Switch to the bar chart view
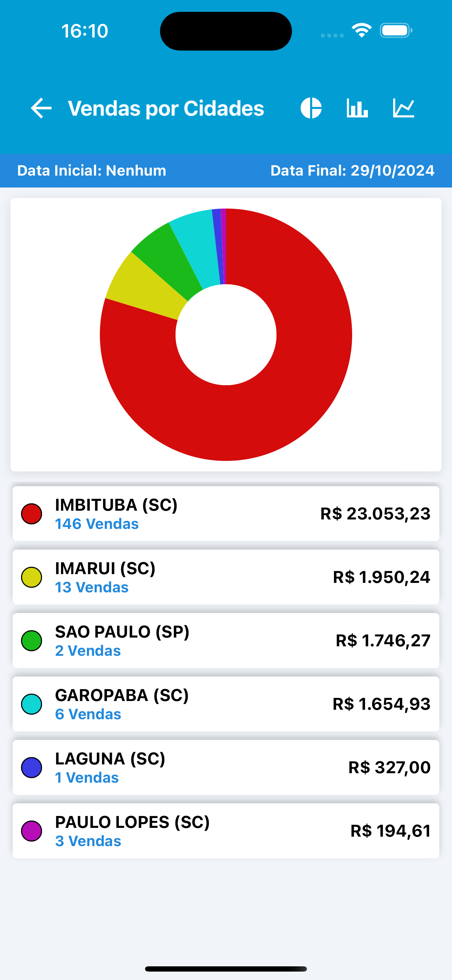This screenshot has height=980, width=452. (357, 108)
